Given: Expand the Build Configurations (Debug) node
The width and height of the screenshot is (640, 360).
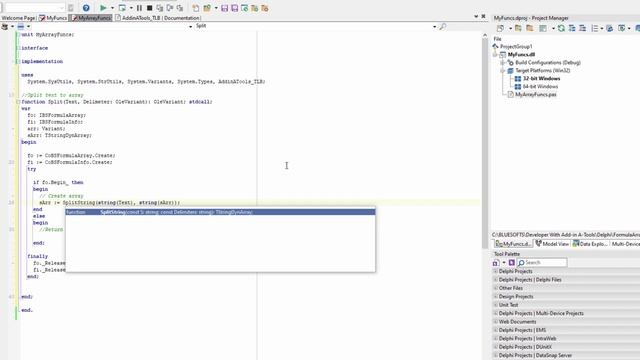Looking at the screenshot, I should pyautogui.click(x=503, y=62).
